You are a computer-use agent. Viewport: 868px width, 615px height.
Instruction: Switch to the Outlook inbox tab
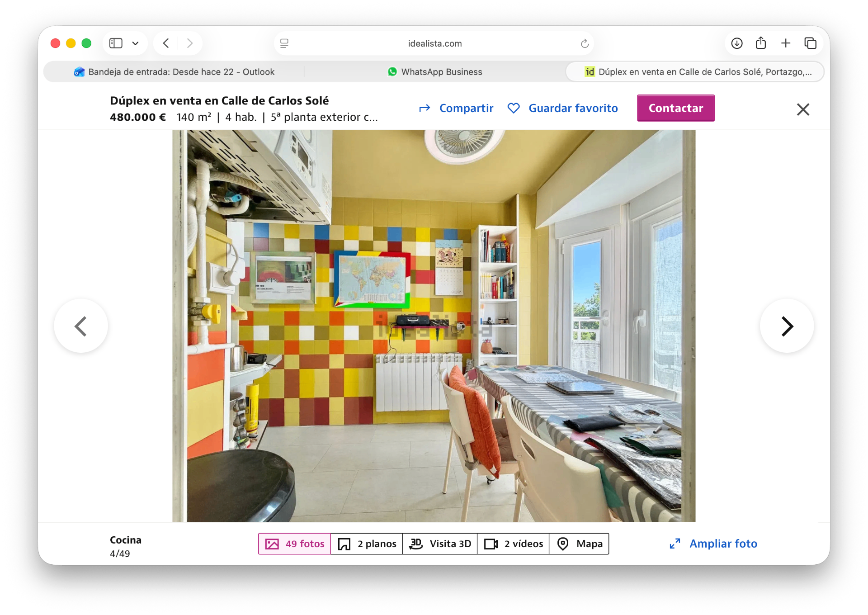click(175, 72)
